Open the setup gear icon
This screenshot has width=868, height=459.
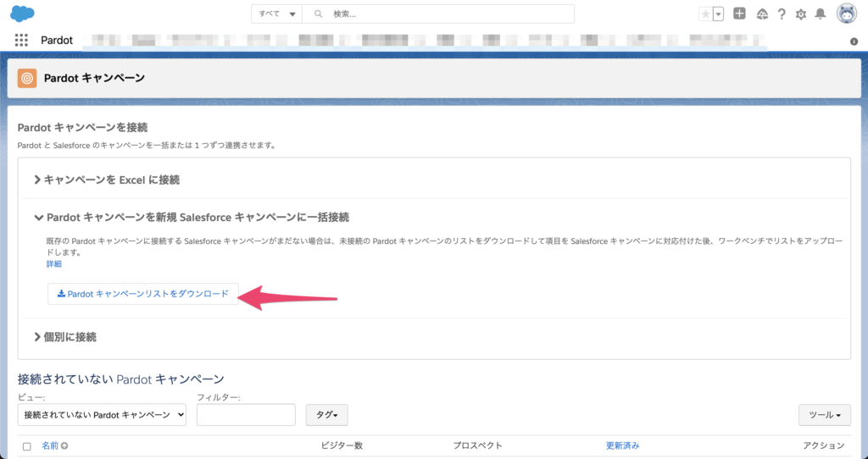pos(801,14)
